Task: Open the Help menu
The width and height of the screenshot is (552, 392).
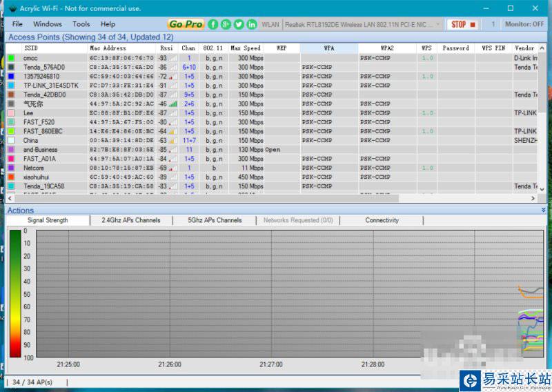Action: (108, 24)
